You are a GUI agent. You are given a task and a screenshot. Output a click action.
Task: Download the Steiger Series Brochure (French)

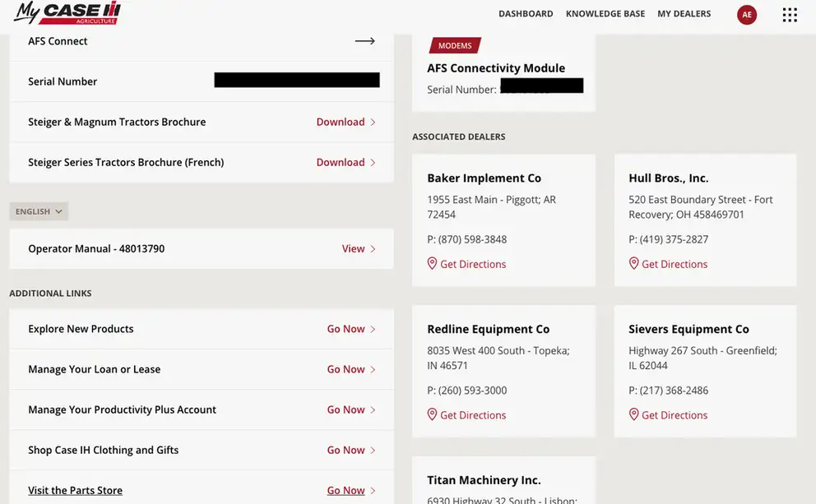click(x=341, y=162)
